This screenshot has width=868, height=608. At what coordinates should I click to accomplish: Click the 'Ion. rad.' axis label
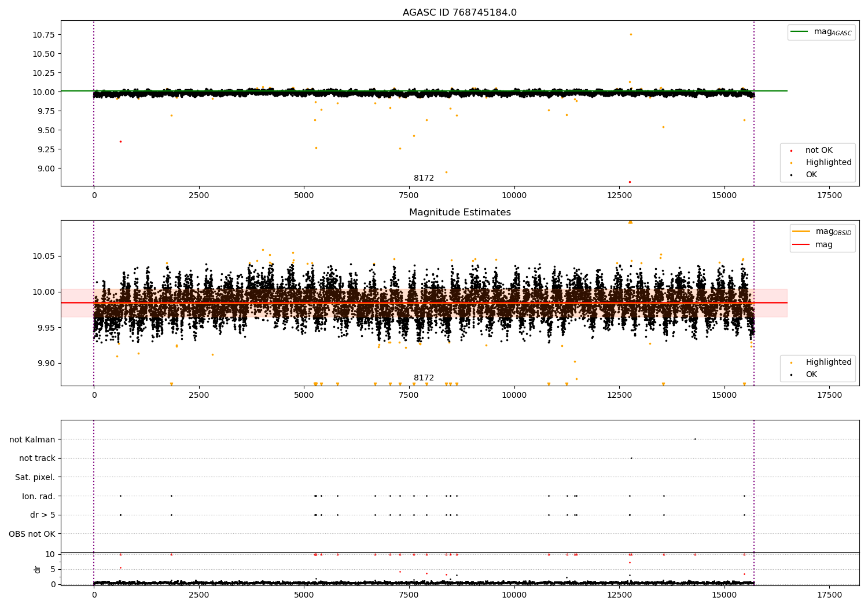click(x=38, y=496)
